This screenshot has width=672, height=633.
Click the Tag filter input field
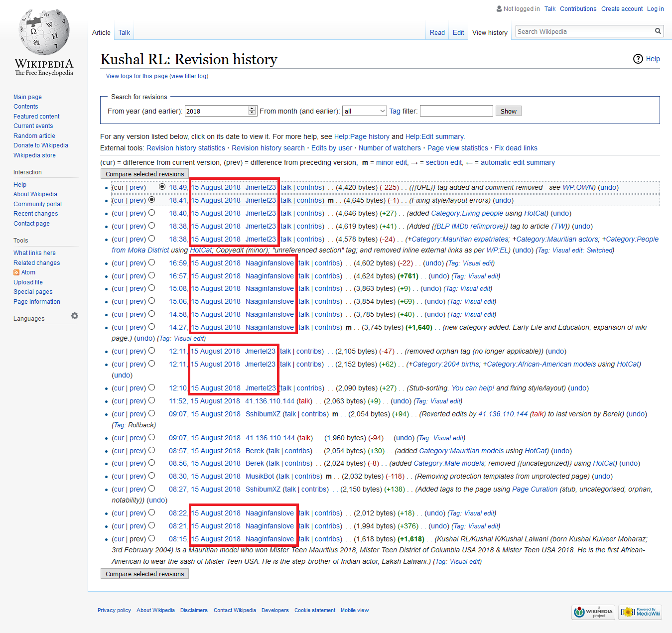tap(456, 111)
